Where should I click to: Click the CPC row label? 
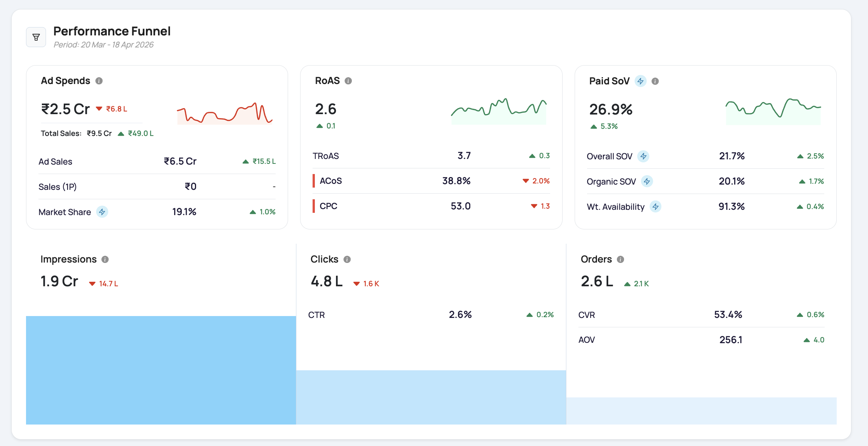328,206
